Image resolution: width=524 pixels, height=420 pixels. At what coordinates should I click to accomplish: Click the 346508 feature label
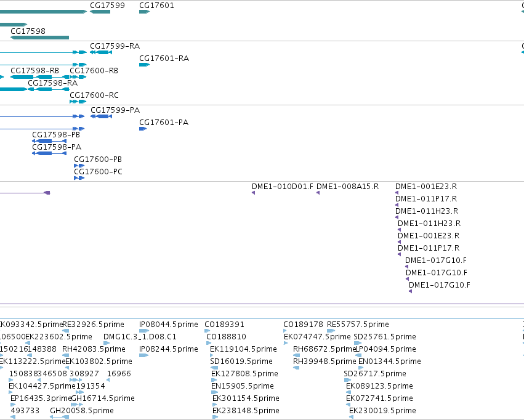[52, 374]
